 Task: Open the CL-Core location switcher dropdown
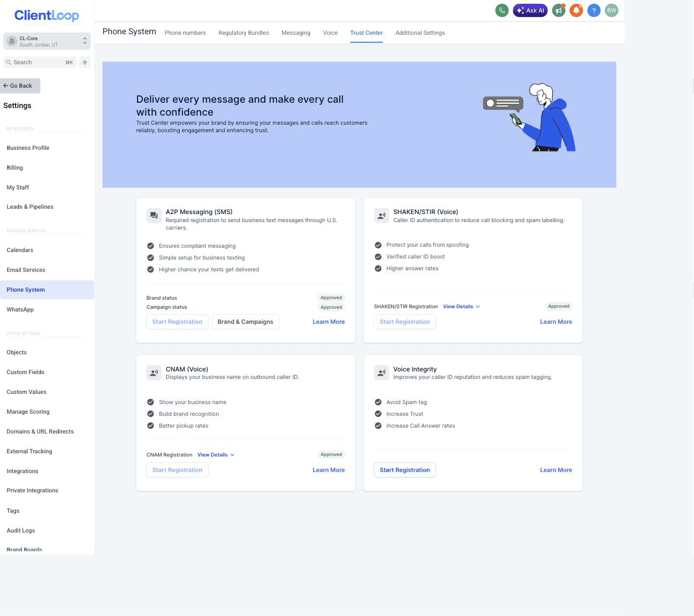pos(47,41)
